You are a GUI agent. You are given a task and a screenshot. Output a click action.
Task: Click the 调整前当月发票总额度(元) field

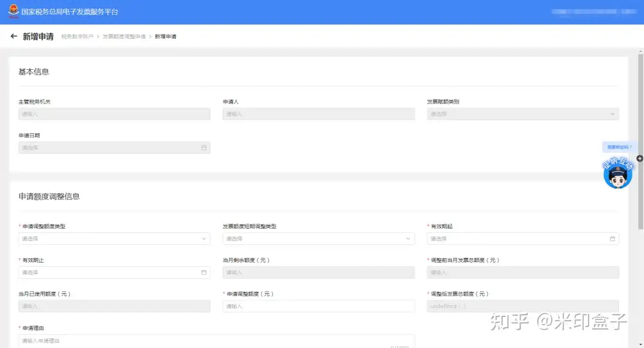(523, 272)
